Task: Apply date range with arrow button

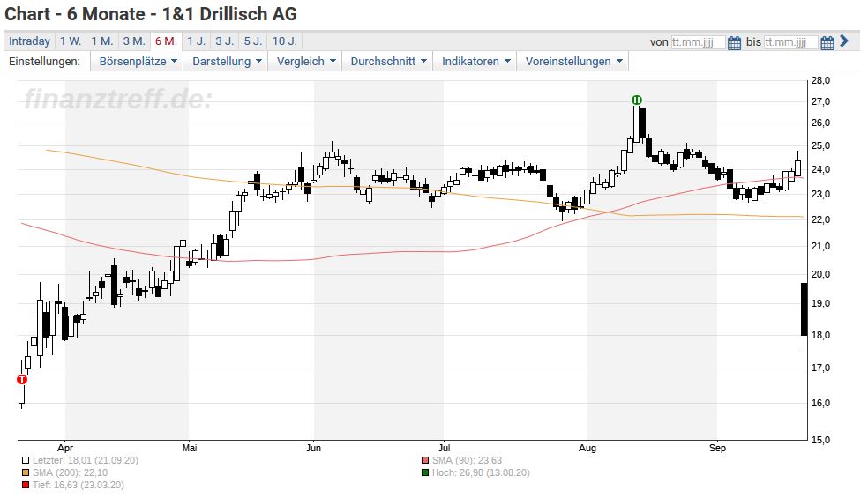Action: (844, 41)
